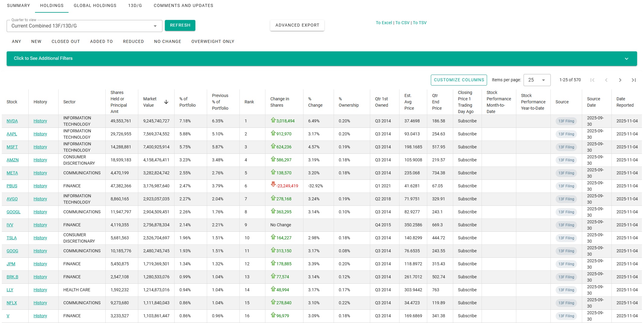The image size is (644, 323).
Task: Click 13F Filing badge for AAPL row
Action: 566,134
